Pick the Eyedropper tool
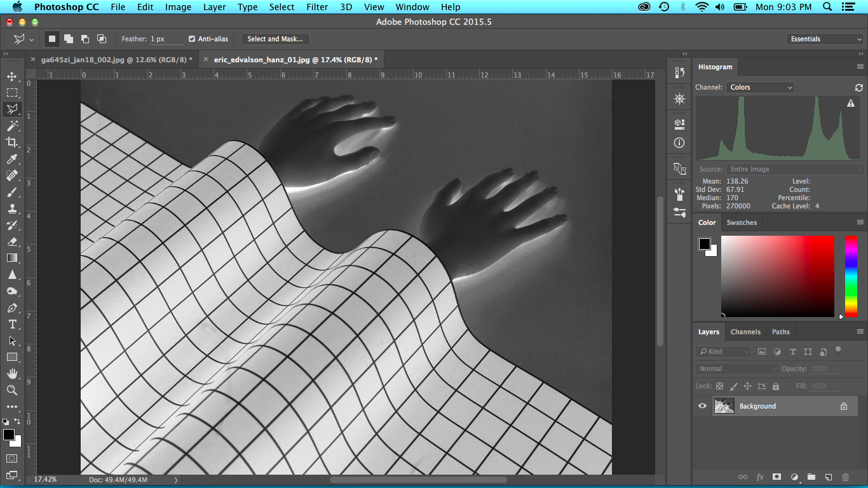868x488 pixels. [12, 159]
